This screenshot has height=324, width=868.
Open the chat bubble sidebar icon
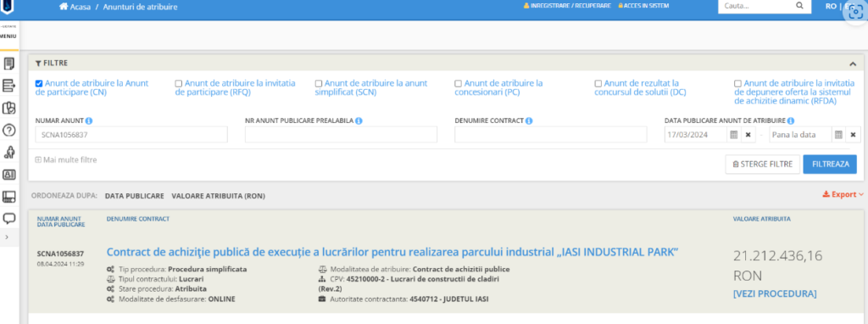pyautogui.click(x=8, y=218)
